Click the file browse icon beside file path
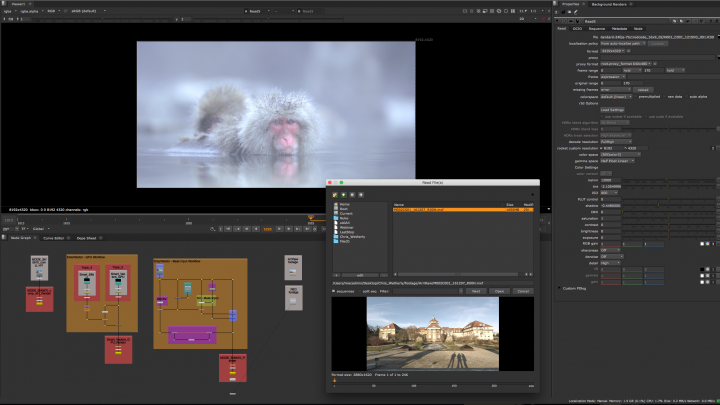The width and height of the screenshot is (720, 405). click(x=718, y=37)
